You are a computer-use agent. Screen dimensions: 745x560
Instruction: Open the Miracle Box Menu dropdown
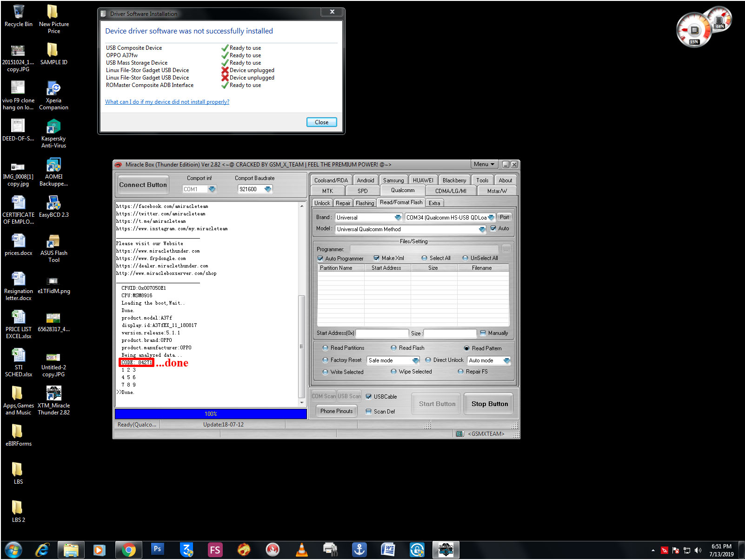tap(484, 164)
